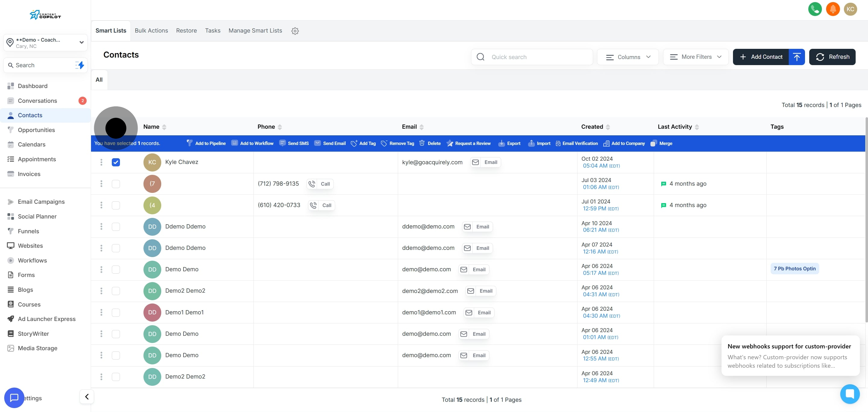Click the settings gear beside Manage Smart Lists

pos(295,31)
